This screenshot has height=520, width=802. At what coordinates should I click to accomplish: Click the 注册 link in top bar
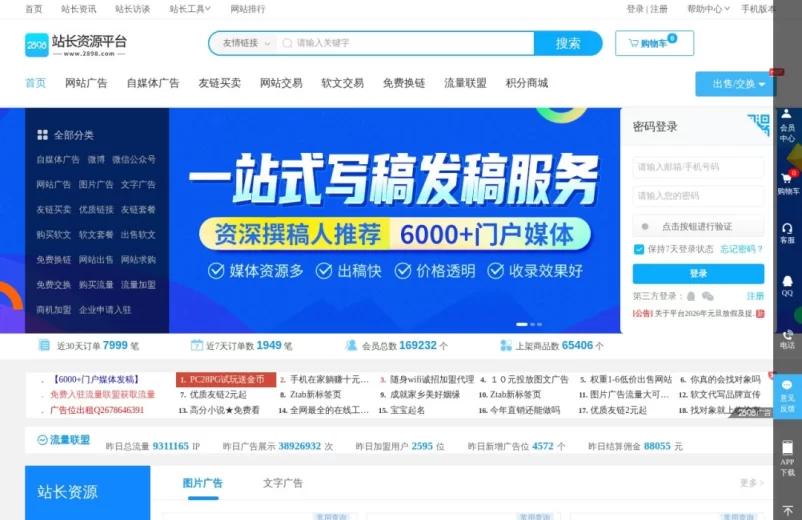(659, 9)
